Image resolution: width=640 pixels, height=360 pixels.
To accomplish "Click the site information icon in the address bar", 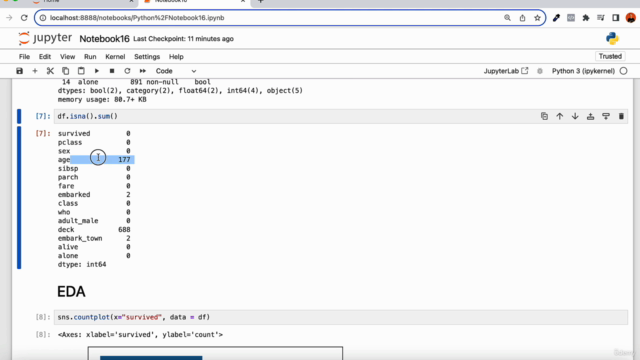I will tap(43, 18).
